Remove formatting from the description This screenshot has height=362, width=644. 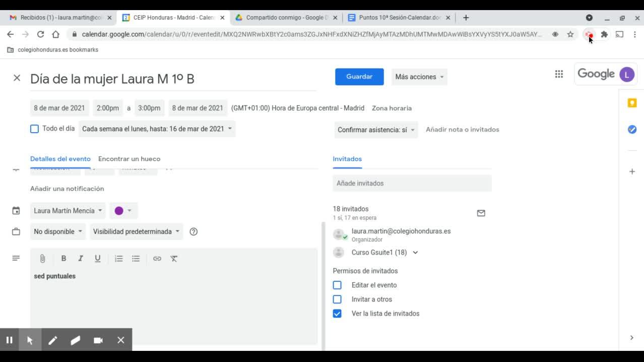pos(174,259)
